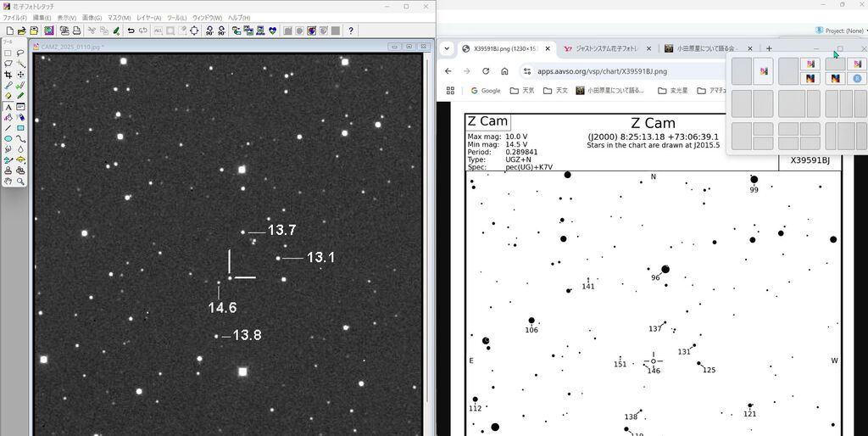Open the 変光星 bookmark folder

[x=672, y=90]
